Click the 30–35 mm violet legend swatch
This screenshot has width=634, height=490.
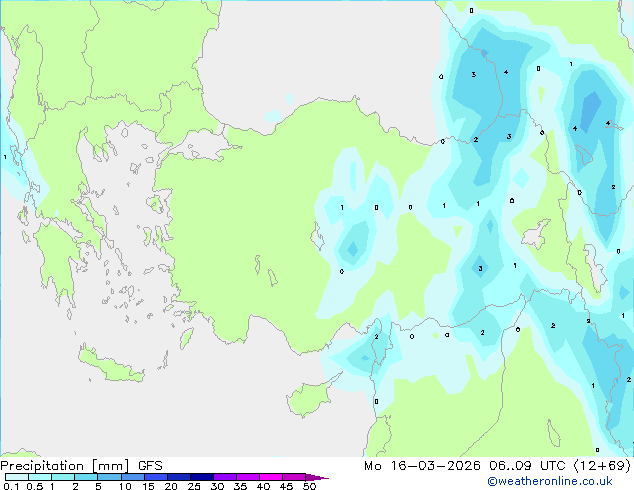(x=224, y=477)
